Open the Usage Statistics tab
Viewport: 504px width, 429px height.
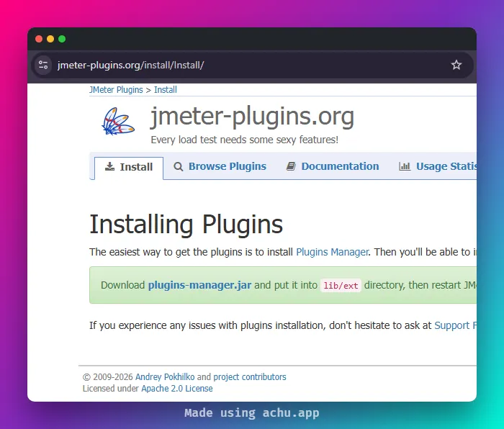(438, 166)
